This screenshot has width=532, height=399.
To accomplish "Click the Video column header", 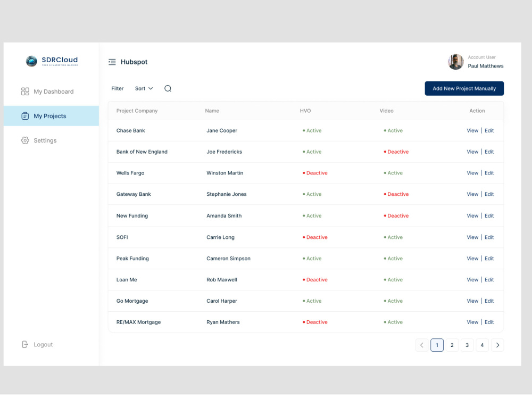I will point(386,111).
